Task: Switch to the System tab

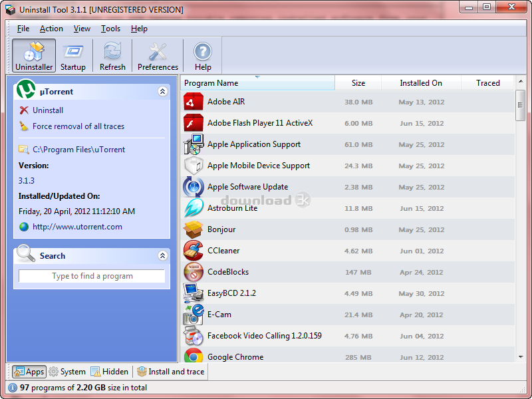Action: click(67, 372)
